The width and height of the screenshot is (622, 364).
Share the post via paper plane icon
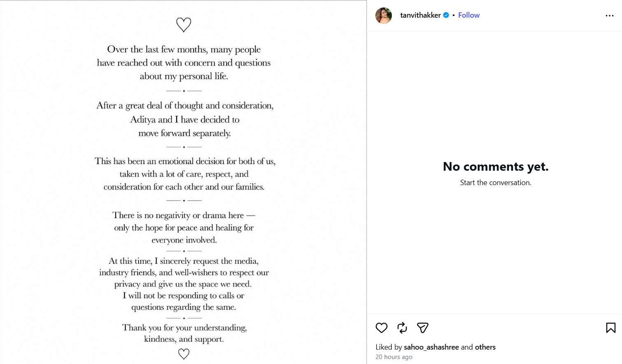pos(423,328)
